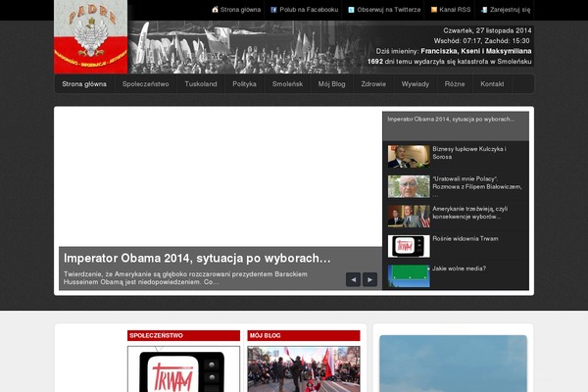Click the Facebook icon in top bar
Viewport: 588px width, 392px height.
[x=273, y=10]
